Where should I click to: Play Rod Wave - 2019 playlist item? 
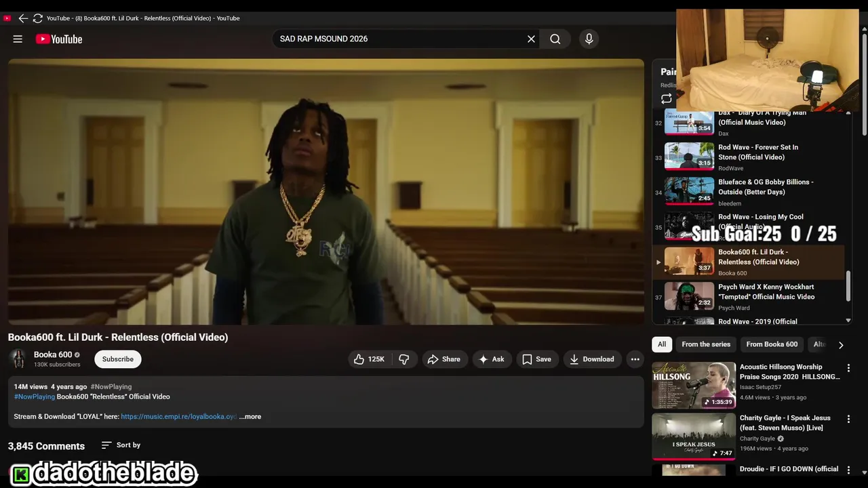(x=749, y=321)
